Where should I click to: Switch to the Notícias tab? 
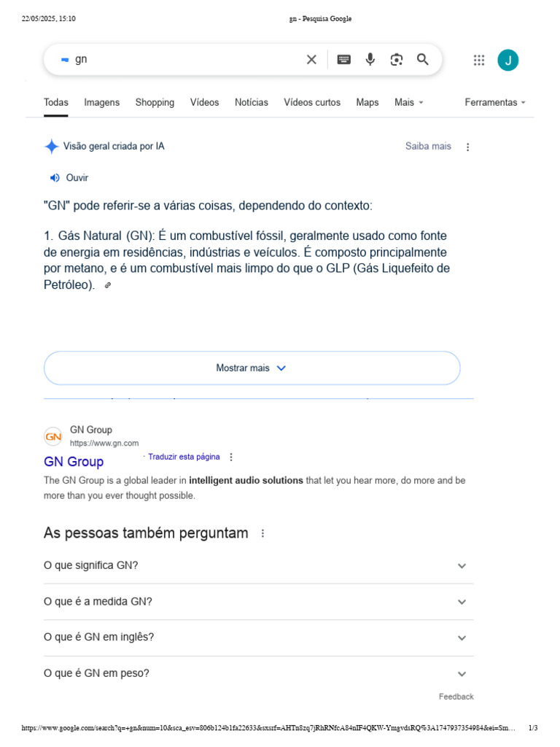[252, 103]
